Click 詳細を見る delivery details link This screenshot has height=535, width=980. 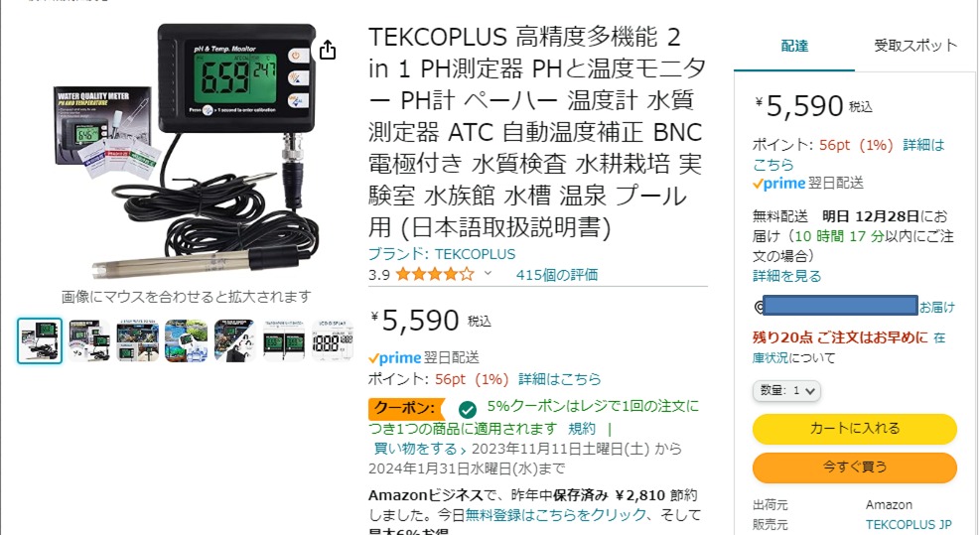pyautogui.click(x=786, y=276)
